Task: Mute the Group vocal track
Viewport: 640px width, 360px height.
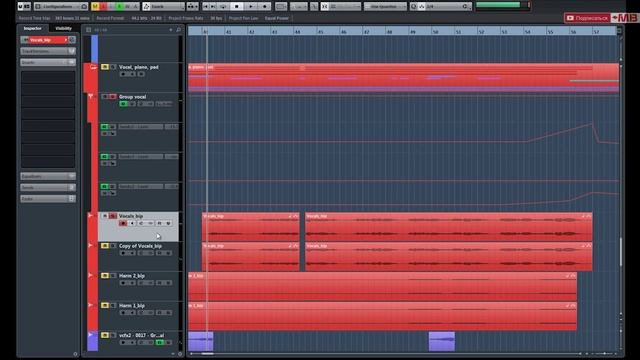Action: (105, 97)
